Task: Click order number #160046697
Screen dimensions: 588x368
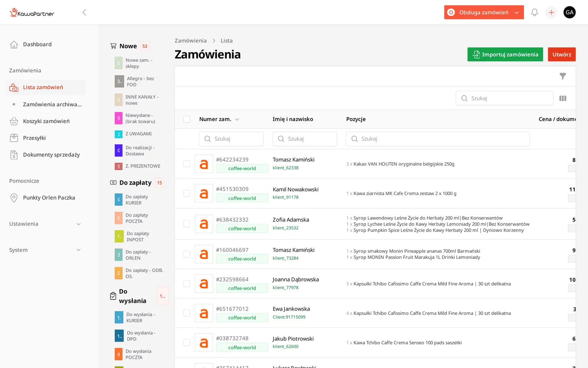Action: point(232,250)
